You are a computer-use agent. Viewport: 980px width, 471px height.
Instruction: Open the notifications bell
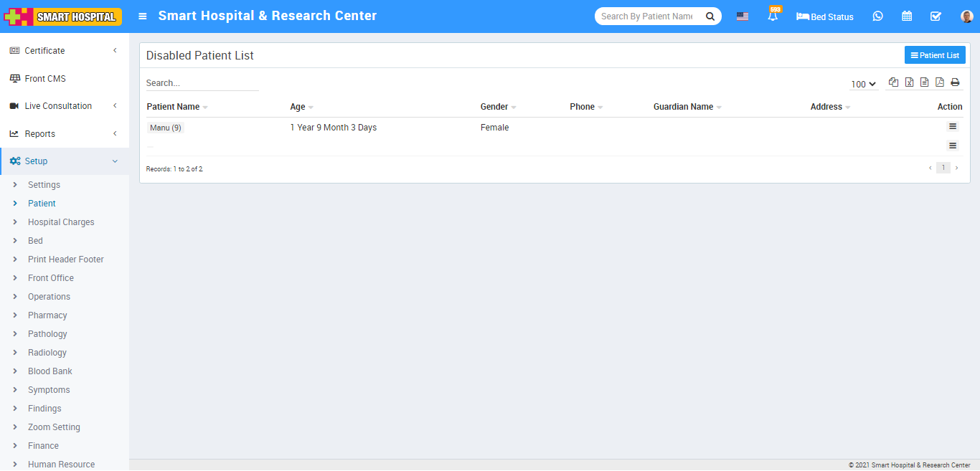pos(773,16)
